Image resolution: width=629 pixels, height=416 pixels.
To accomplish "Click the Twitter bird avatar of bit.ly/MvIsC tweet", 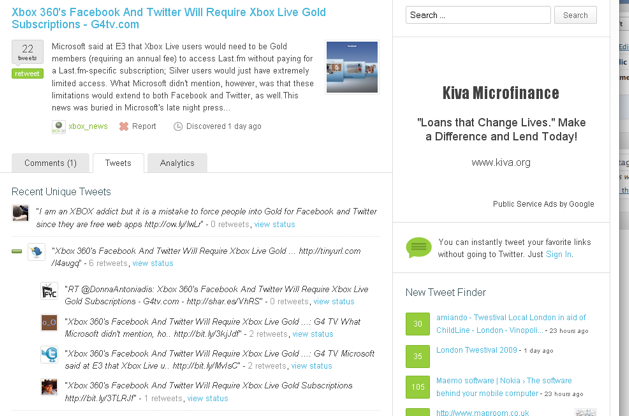I will coord(49,355).
